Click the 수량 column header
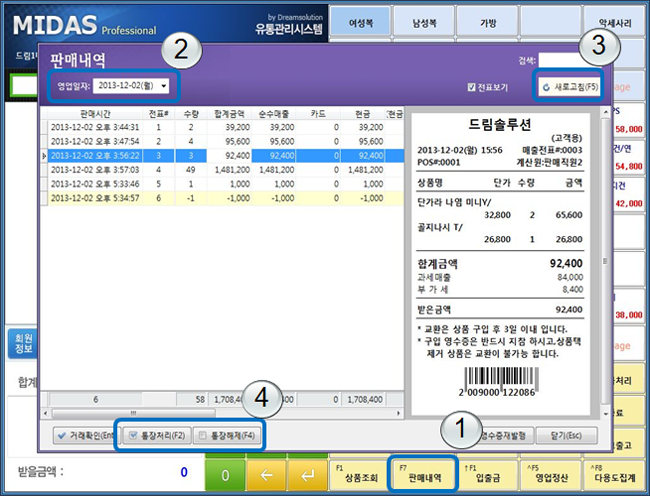The width and height of the screenshot is (650, 496). click(191, 114)
